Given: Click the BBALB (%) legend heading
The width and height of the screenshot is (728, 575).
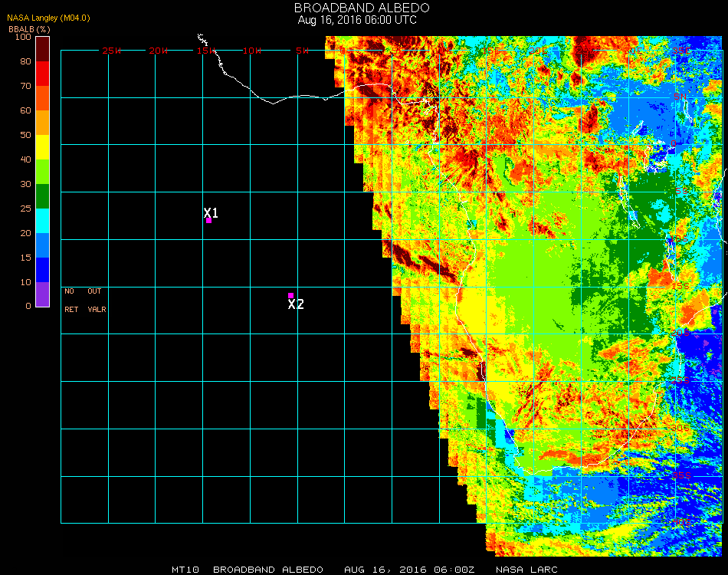Looking at the screenshot, I should tap(29, 28).
